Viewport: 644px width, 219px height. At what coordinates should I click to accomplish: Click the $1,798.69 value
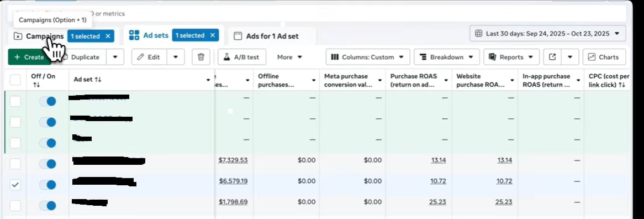click(233, 202)
